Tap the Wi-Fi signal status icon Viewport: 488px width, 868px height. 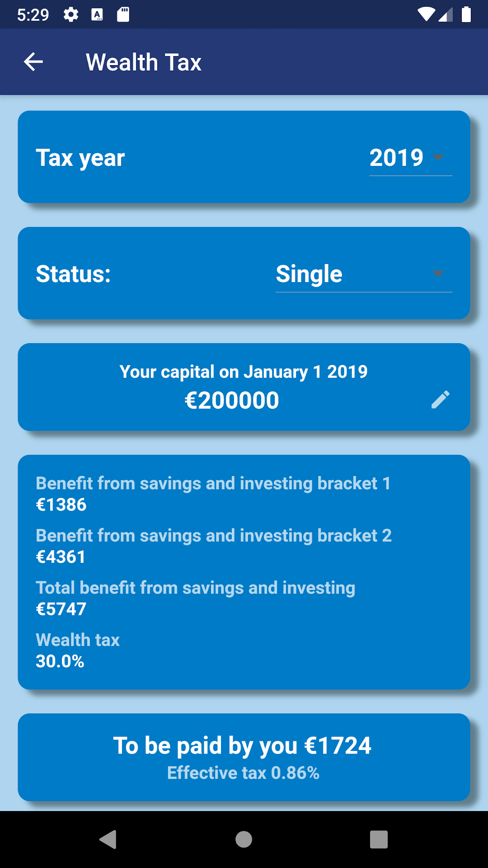pyautogui.click(x=426, y=14)
